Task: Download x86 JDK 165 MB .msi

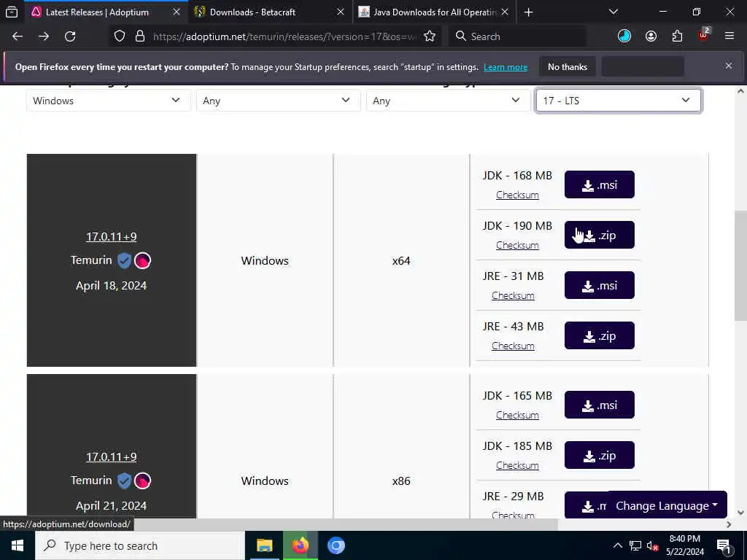Action: click(600, 405)
